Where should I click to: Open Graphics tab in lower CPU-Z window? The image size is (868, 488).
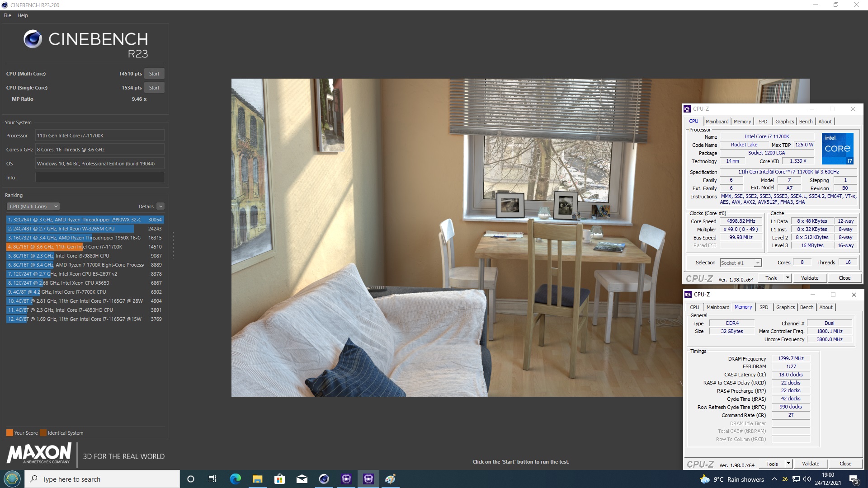click(785, 307)
